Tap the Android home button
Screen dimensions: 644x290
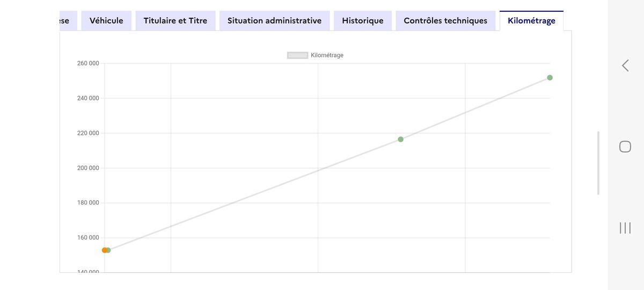[x=625, y=147]
